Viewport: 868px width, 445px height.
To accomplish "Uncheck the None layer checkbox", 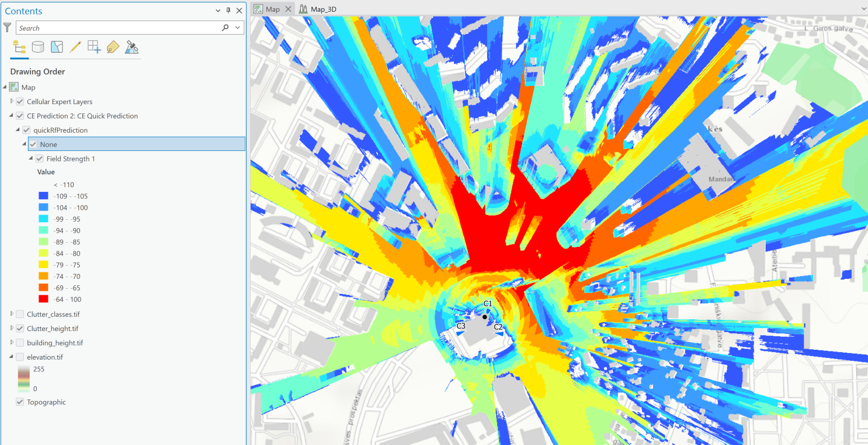I will point(33,144).
